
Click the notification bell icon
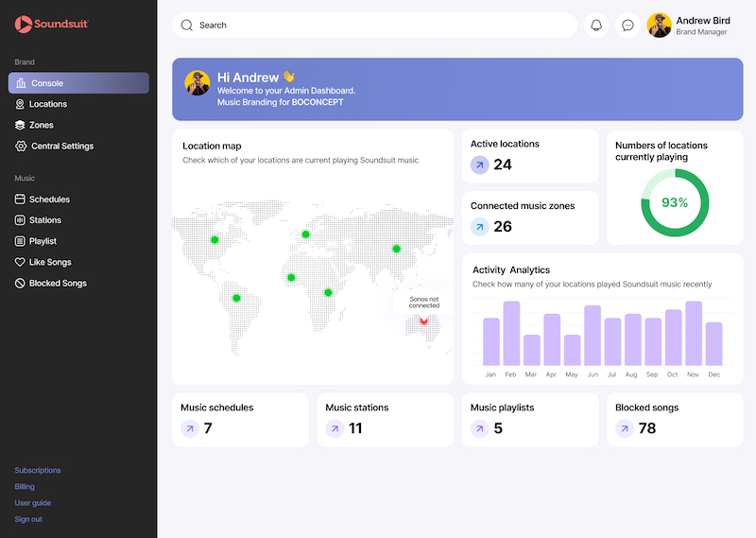point(596,26)
